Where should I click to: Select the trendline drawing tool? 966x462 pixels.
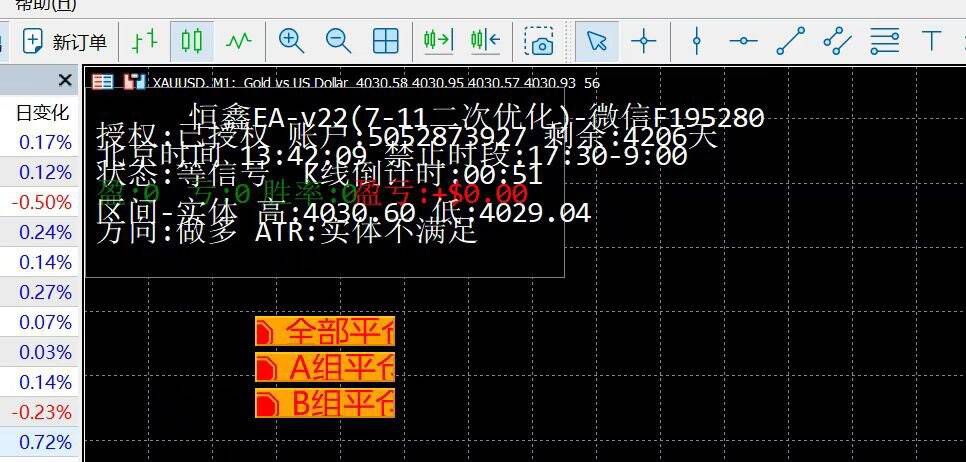(790, 41)
